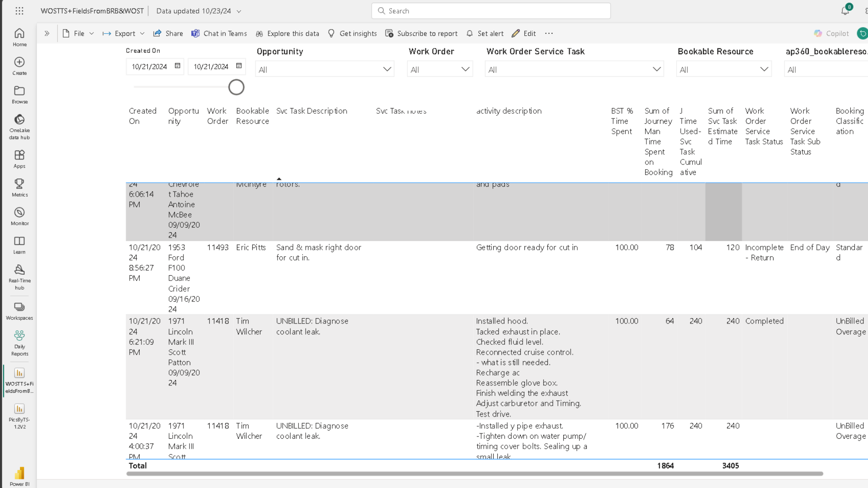868x488 pixels.
Task: Click Explore this data
Action: click(288, 33)
